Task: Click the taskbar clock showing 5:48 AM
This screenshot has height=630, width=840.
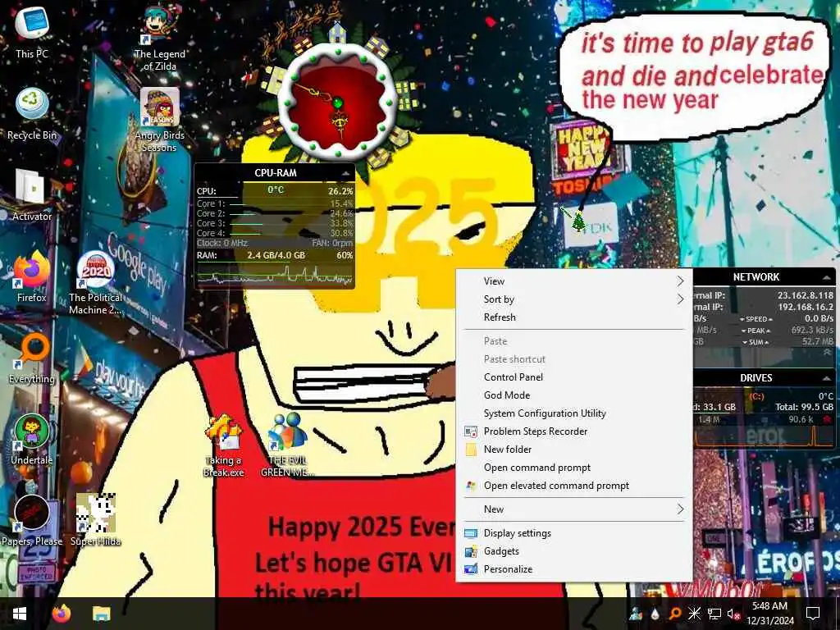Action: 769,614
